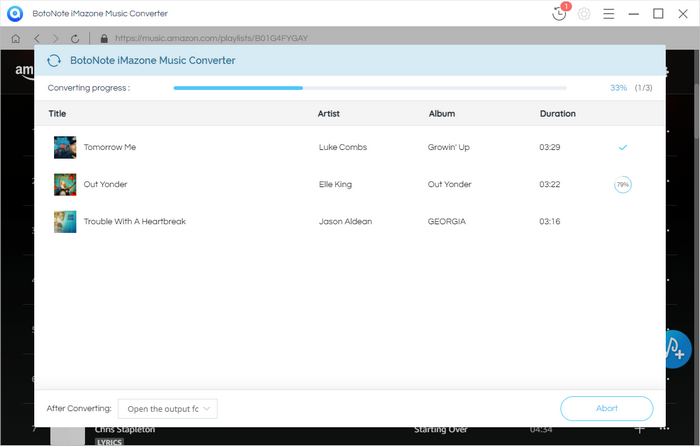Click duration 03:16
This screenshot has height=446, width=700.
(x=550, y=221)
